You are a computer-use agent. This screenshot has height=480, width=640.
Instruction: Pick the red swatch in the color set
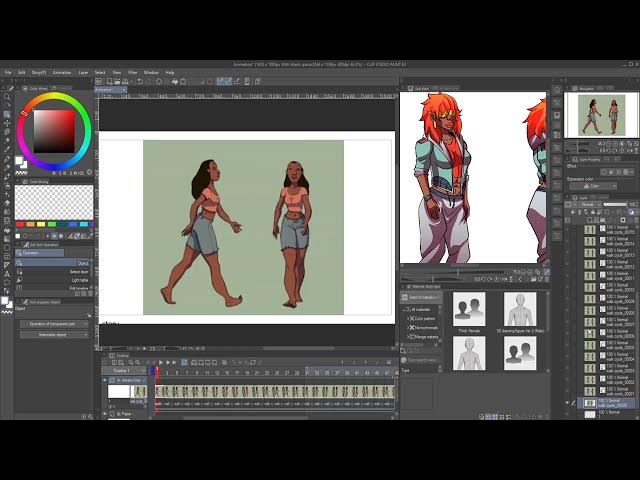click(x=20, y=224)
